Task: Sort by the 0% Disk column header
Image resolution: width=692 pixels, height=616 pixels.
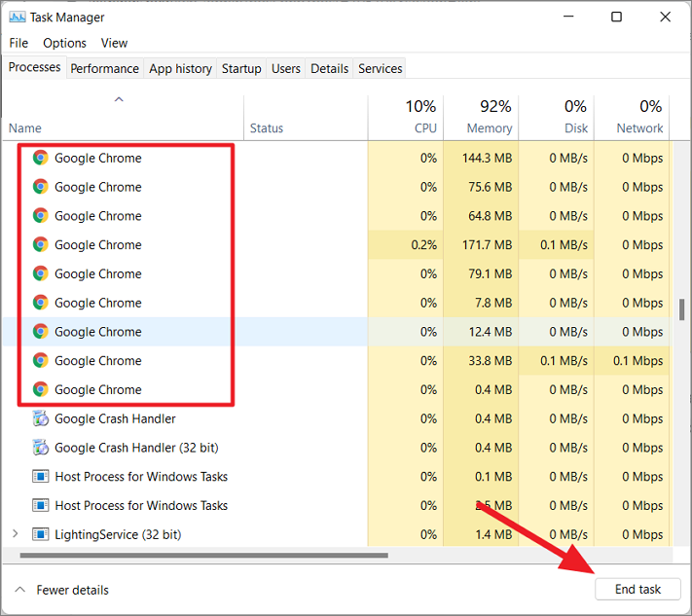Action: (556, 118)
